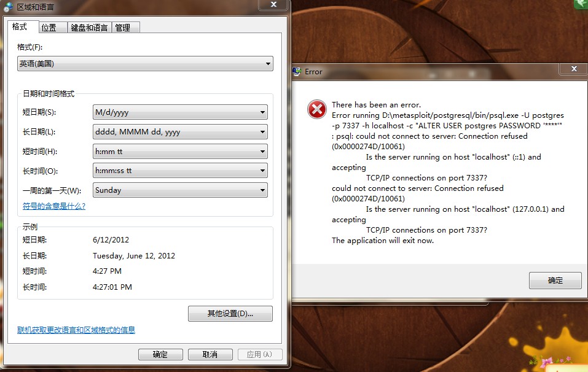Screen dimensions: 588x372
Task: Click the 应用(A) button
Action: (259, 354)
